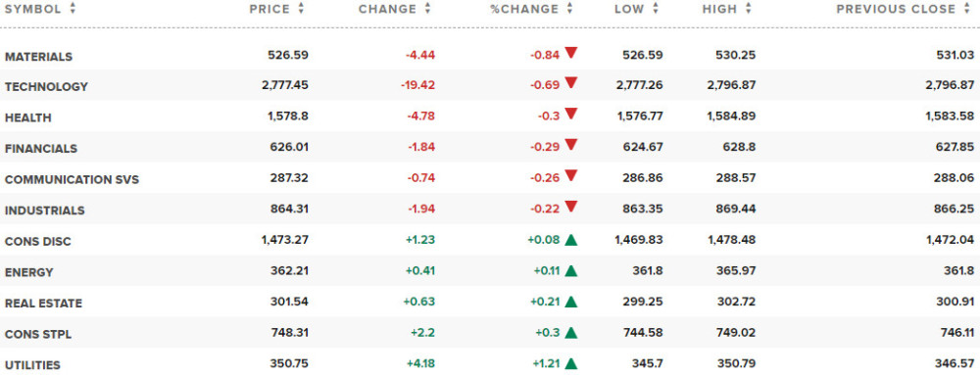Sort by PRICE column arrows
Viewport: 980px width, 375px height.
[x=301, y=9]
